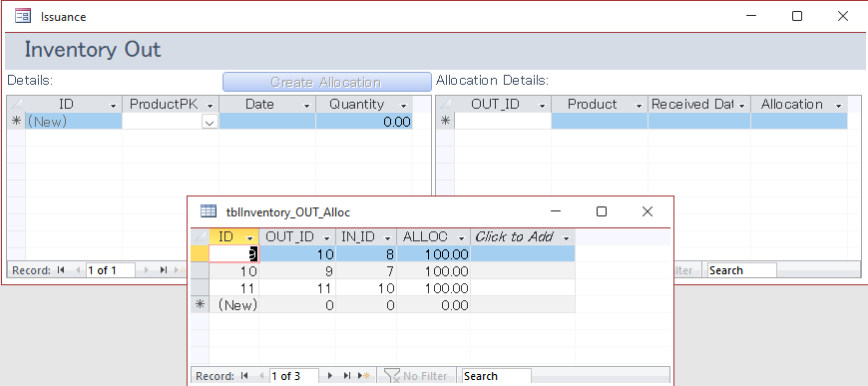Image resolution: width=868 pixels, height=386 pixels.
Task: Select all via Allocation Details datasheet corner selector
Action: pyautogui.click(x=445, y=104)
